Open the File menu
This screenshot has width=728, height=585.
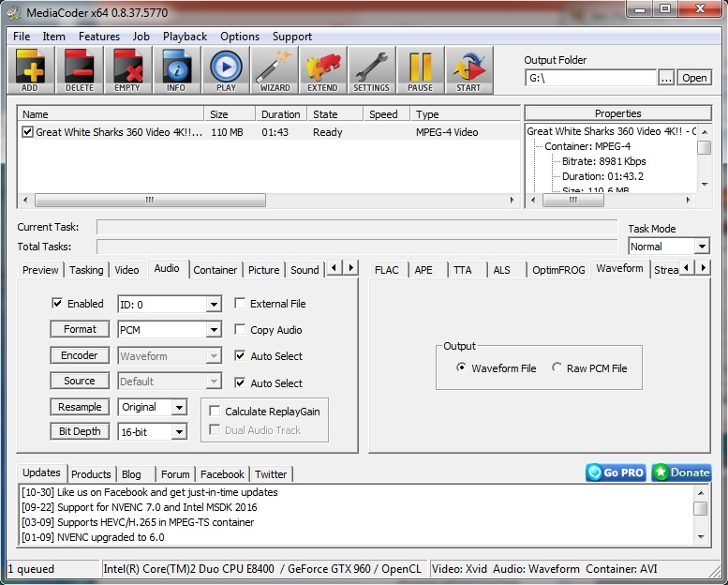click(x=22, y=37)
